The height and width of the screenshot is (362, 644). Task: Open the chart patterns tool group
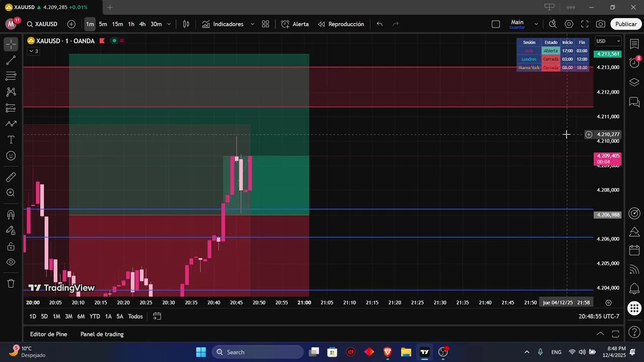11,92
